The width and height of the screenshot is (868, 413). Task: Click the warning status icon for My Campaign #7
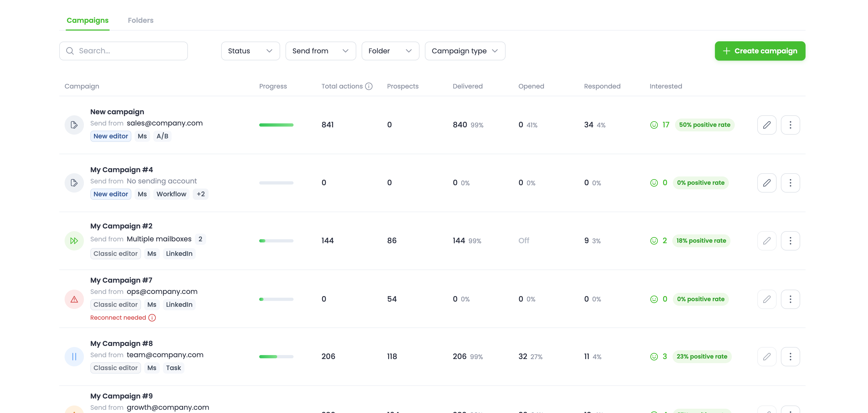click(74, 299)
